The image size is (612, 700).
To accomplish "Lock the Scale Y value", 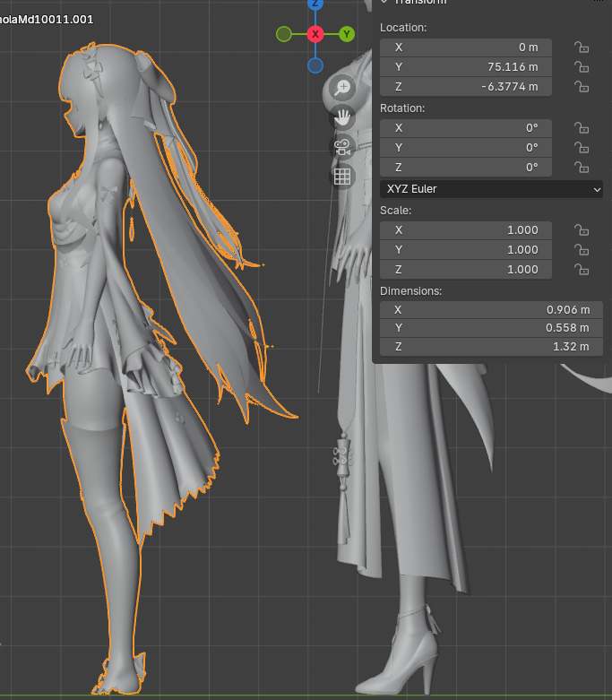I will (582, 250).
